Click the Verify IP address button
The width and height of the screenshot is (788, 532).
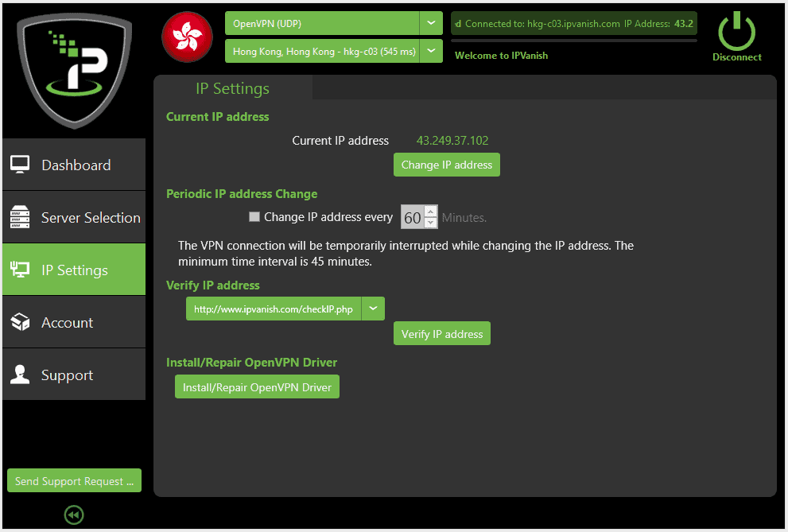[442, 333]
